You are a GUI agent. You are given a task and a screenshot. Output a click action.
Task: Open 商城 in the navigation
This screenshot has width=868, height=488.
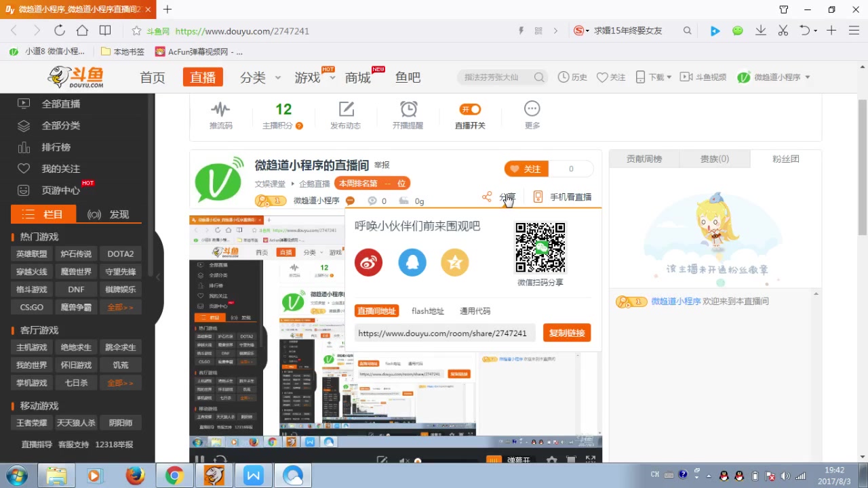pos(358,77)
